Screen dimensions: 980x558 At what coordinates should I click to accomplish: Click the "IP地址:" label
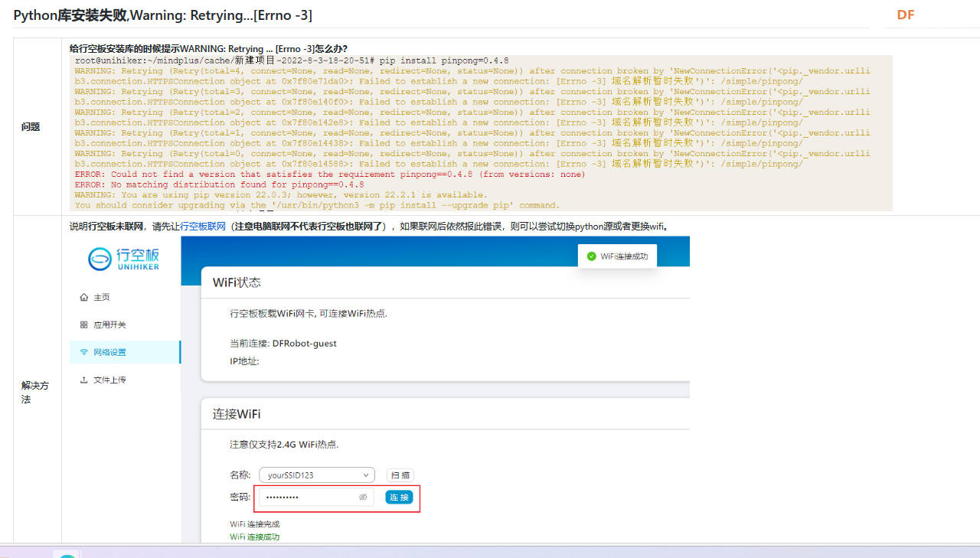coord(244,361)
